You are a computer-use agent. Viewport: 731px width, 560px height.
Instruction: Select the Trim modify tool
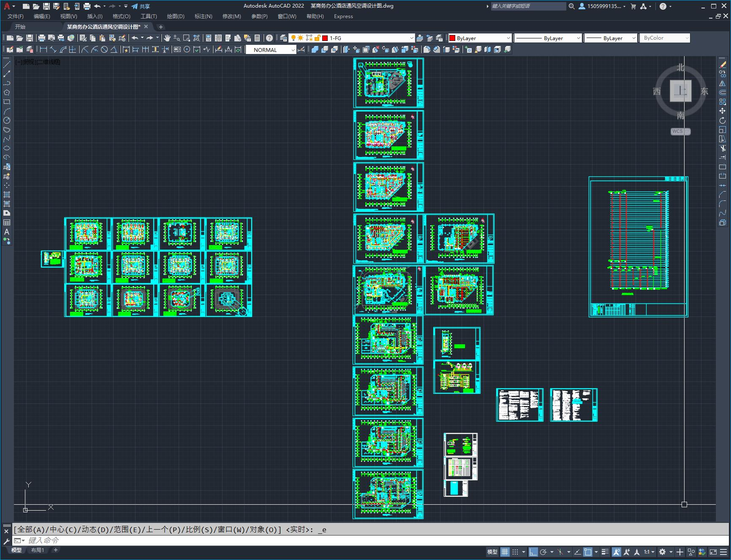click(723, 149)
